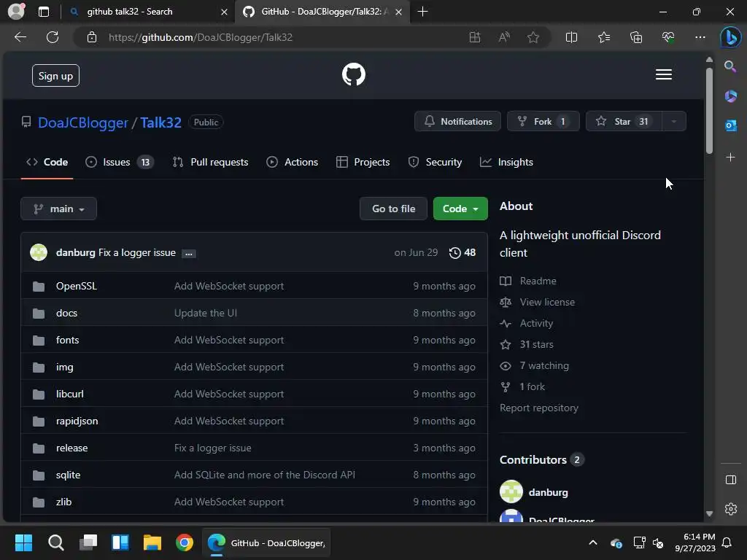Open the Insights tab
The image size is (747, 560).
pyautogui.click(x=506, y=163)
